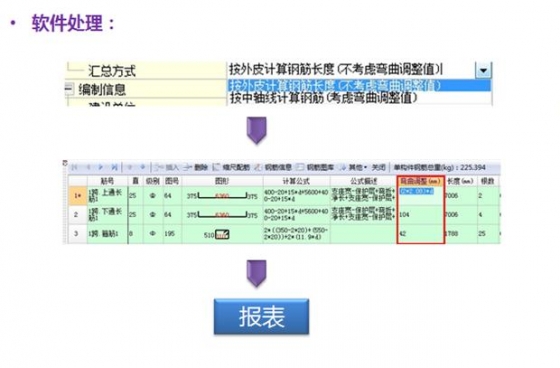Expand the 其他 dropdown menu

pyautogui.click(x=353, y=167)
